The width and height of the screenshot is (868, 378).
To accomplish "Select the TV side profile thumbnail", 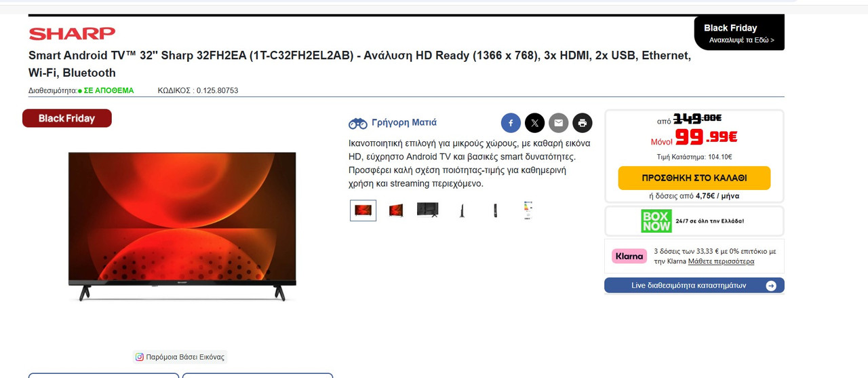I will [462, 210].
